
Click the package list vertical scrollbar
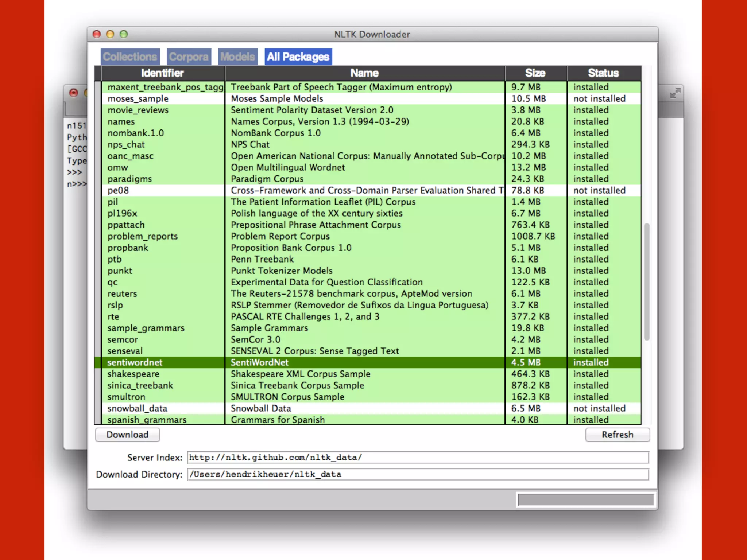tap(647, 281)
